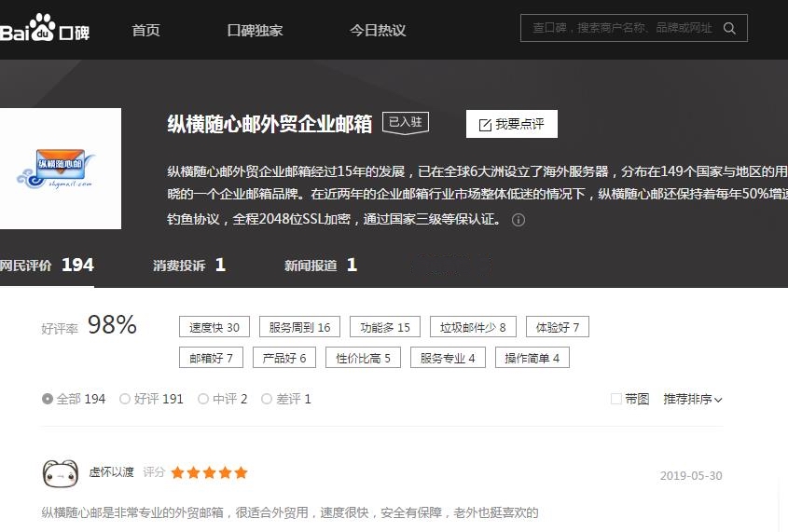Switch to the 新闻报道 tab
This screenshot has height=532, width=788.
320,266
